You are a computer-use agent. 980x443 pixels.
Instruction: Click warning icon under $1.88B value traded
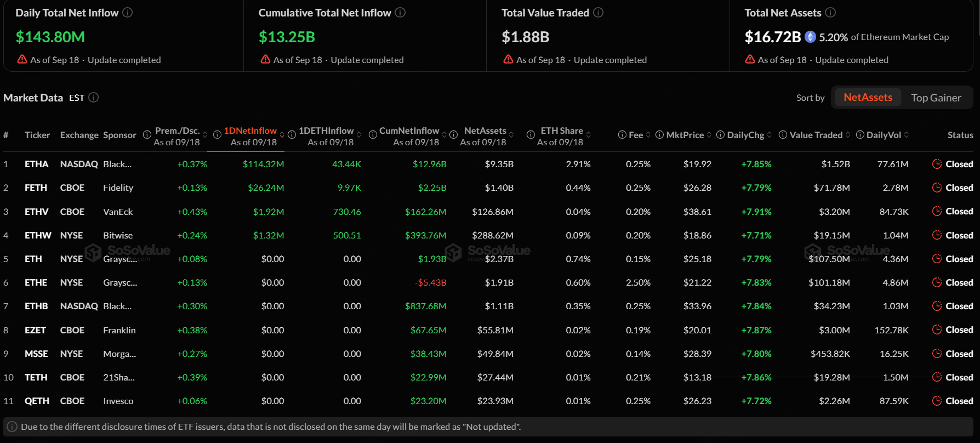click(508, 59)
